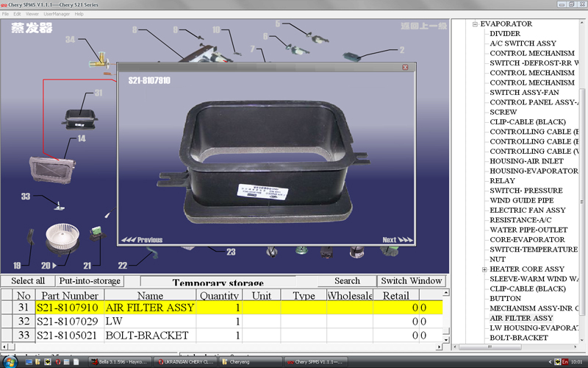Click the Quantity column header

[219, 295]
